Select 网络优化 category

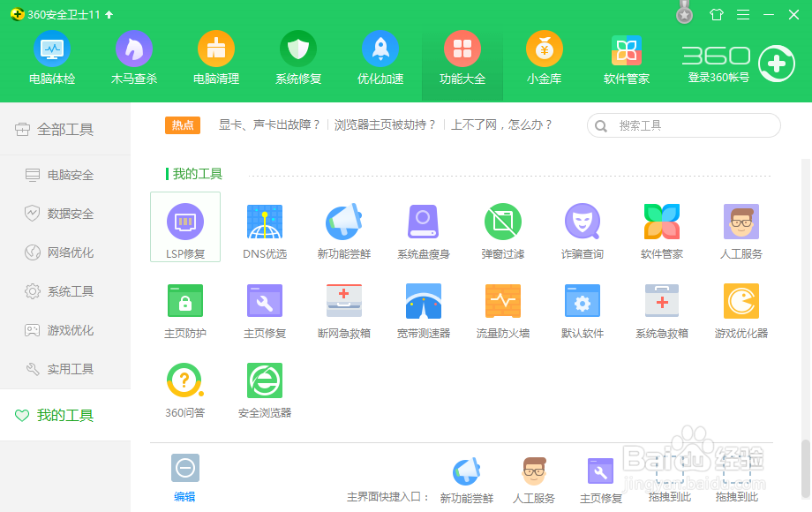(65, 252)
